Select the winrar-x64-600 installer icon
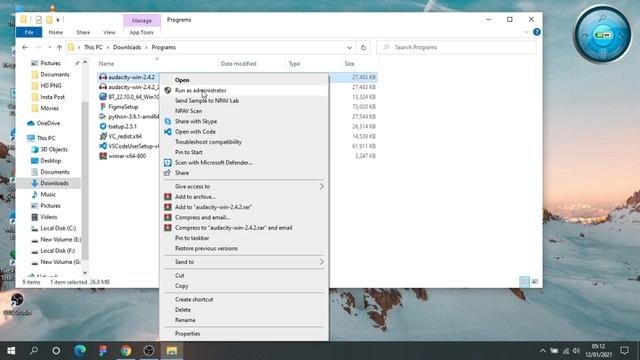This screenshot has width=640, height=360. tap(103, 156)
